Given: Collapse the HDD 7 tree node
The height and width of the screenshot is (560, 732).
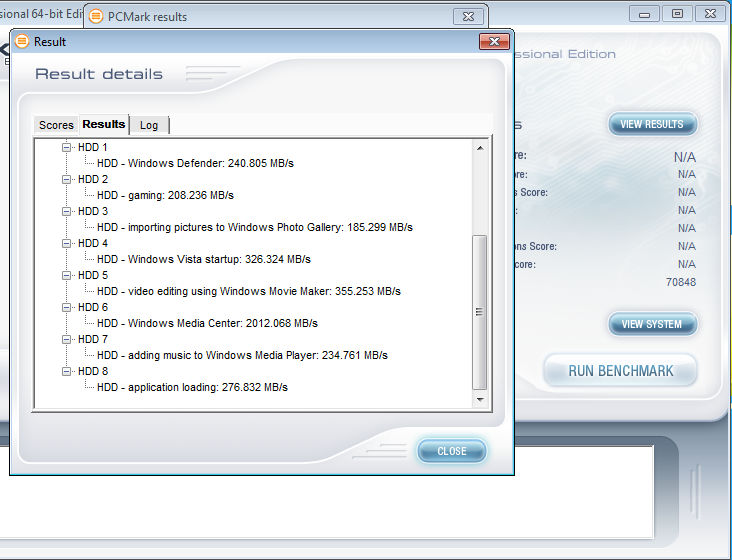Looking at the screenshot, I should 67,339.
